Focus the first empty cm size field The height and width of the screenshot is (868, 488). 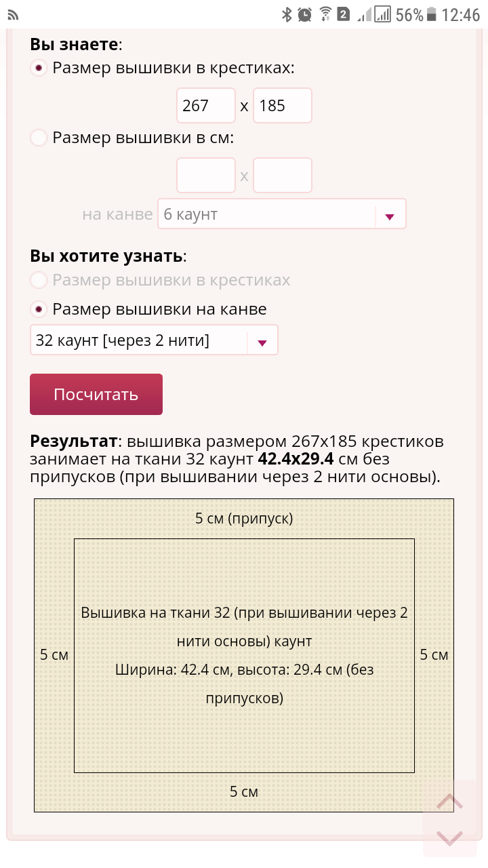(205, 176)
